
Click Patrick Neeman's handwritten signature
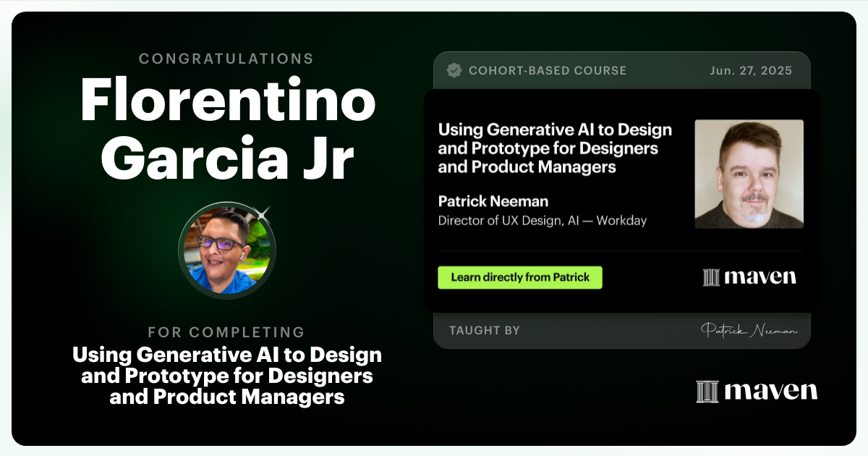pos(749,330)
